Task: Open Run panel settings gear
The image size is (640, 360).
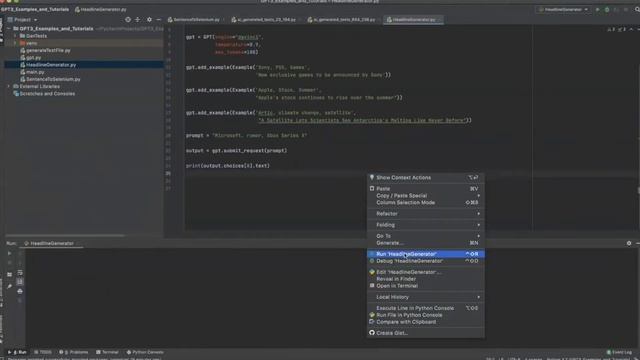Action: 629,243
